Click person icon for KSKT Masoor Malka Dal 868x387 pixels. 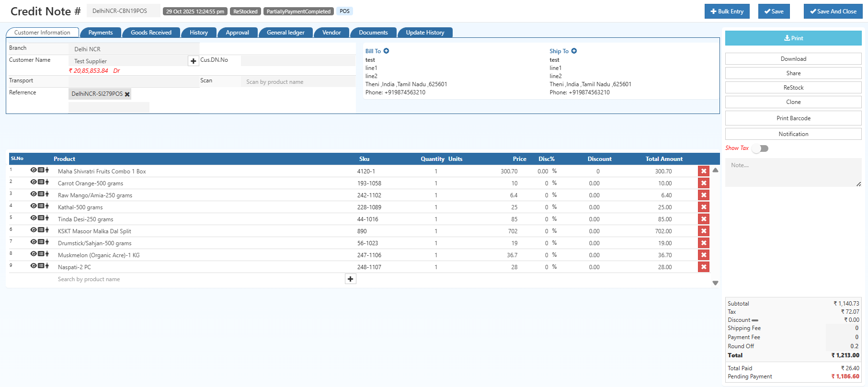click(x=47, y=230)
